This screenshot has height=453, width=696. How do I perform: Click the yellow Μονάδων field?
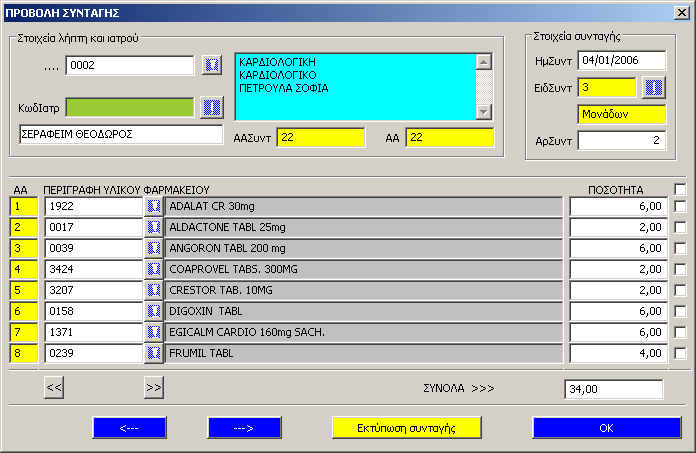click(621, 114)
